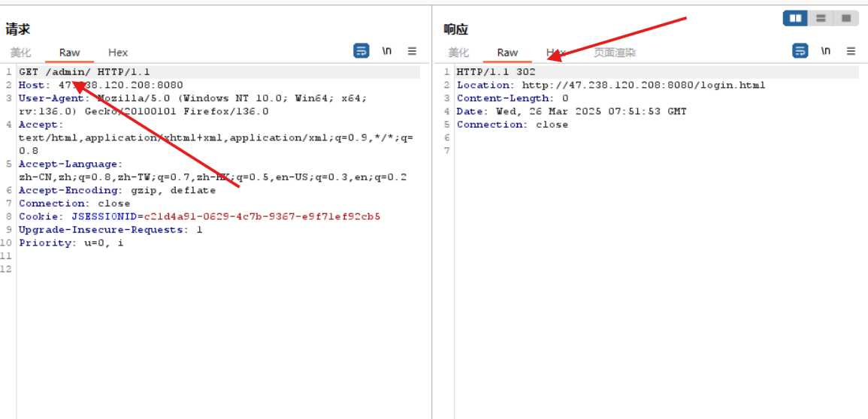This screenshot has width=868, height=419.
Task: Select the response Raw tab
Action: (507, 53)
